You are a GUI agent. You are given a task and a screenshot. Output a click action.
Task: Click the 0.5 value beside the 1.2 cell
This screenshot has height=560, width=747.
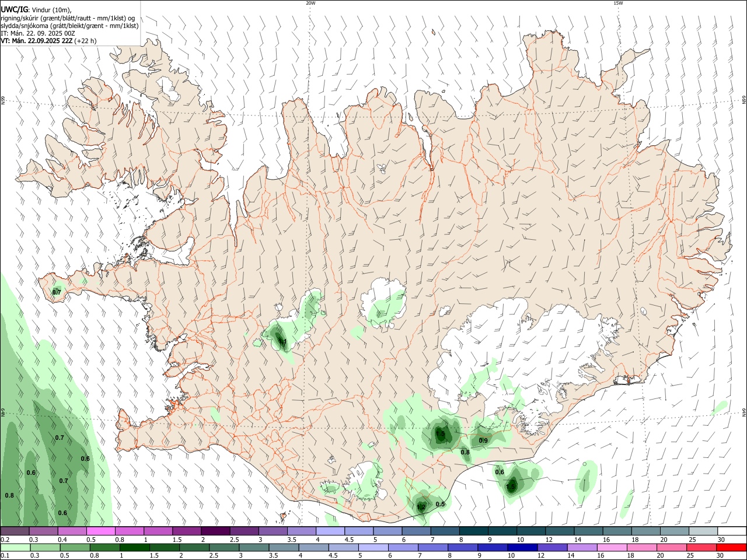[440, 505]
